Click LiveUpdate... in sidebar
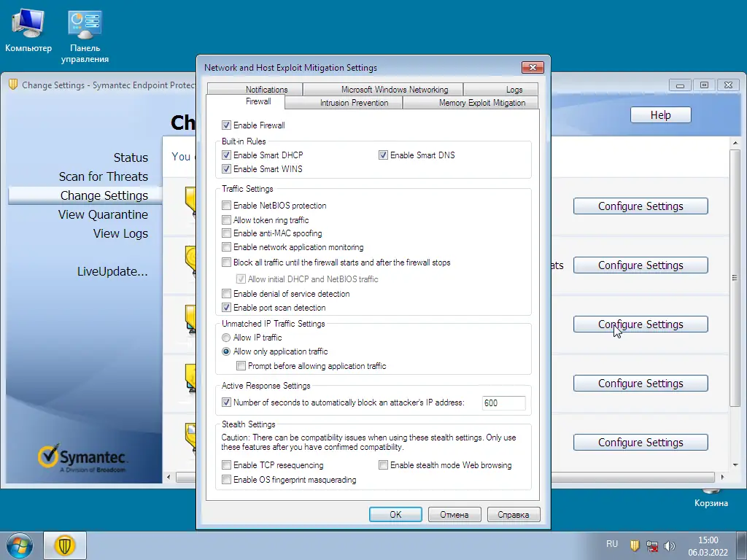 pos(112,271)
